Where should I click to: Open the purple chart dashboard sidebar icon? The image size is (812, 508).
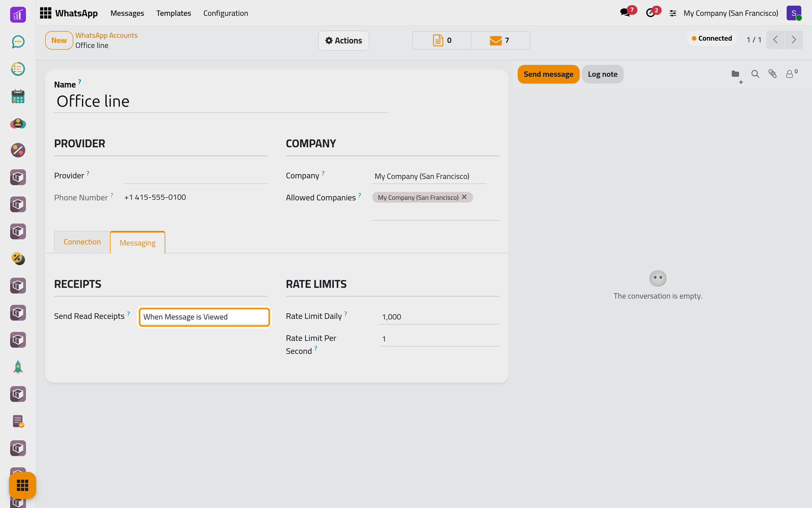[18, 14]
